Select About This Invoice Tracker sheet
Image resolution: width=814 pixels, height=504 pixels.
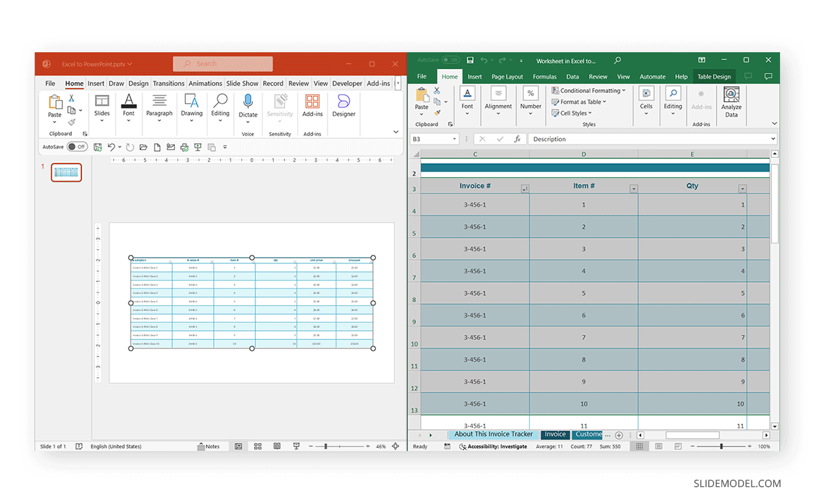point(493,434)
